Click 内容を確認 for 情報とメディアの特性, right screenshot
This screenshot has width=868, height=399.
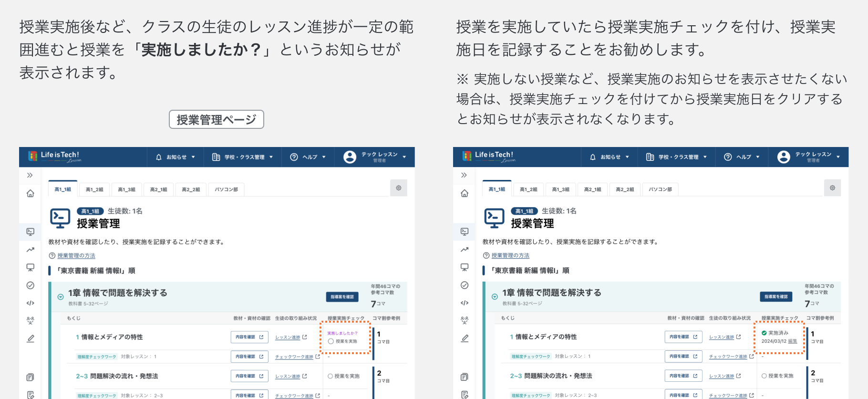[683, 337]
